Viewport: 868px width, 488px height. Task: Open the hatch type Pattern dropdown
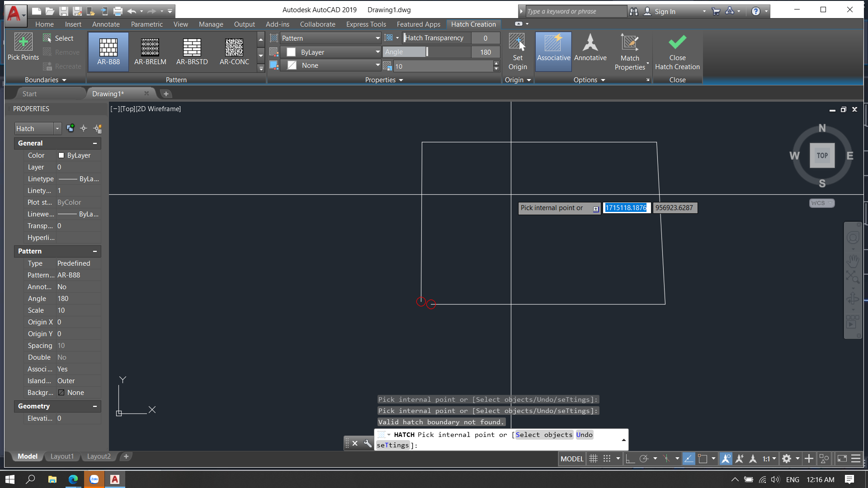click(x=330, y=38)
